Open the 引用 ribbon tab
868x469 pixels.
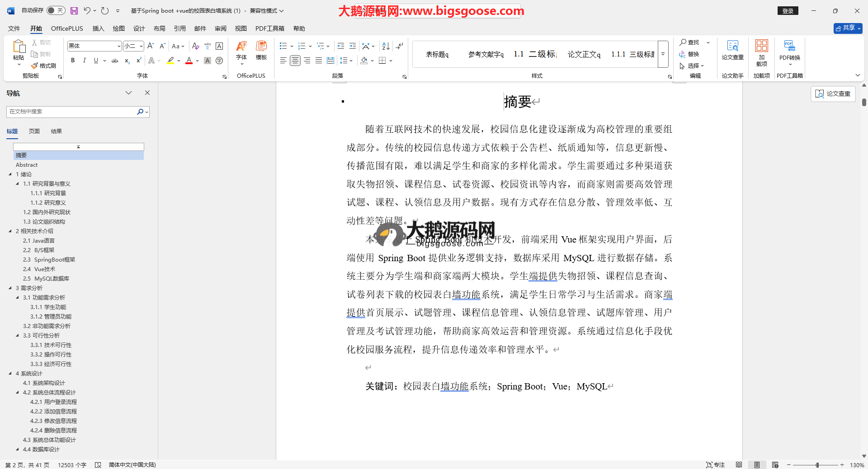179,28
